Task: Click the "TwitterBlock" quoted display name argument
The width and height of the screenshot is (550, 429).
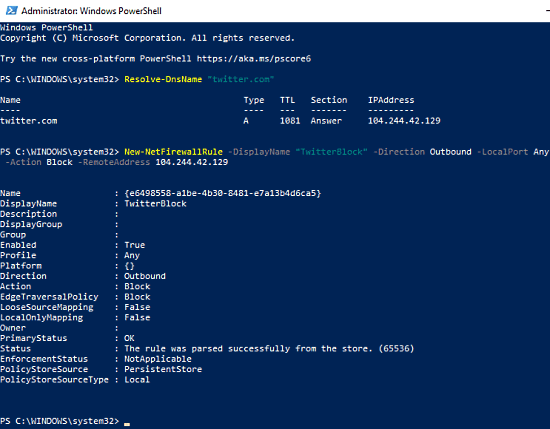Action: (x=331, y=152)
